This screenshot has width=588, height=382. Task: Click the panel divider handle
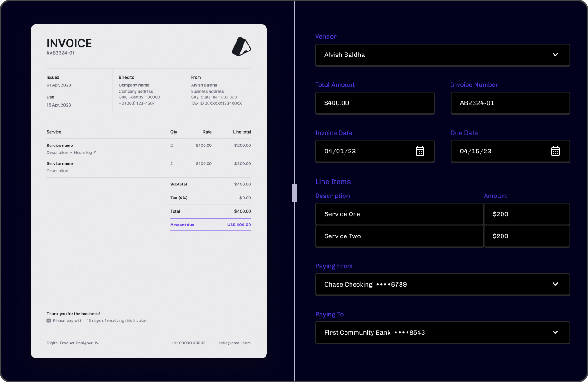294,193
